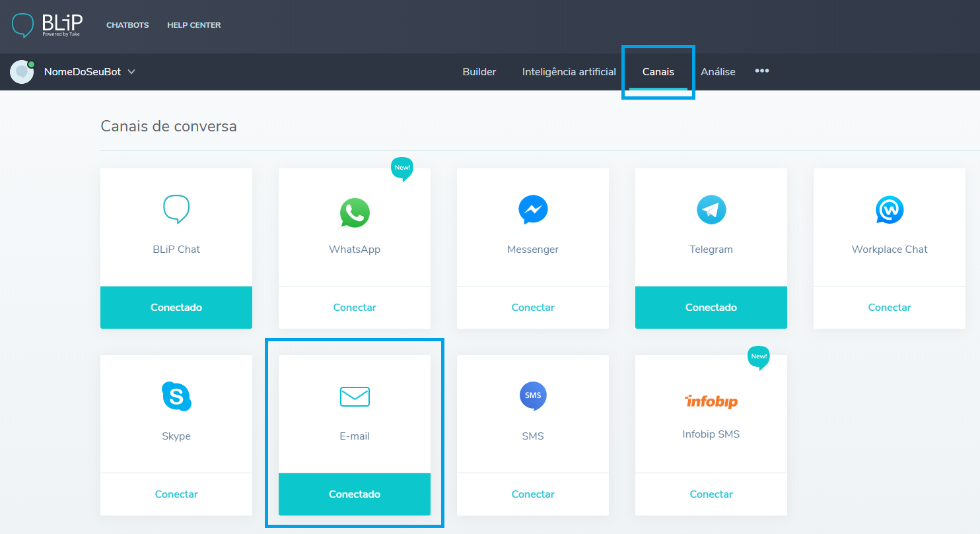Click Conectar on the Skype card
Screen dimensions: 980x534
[176, 494]
